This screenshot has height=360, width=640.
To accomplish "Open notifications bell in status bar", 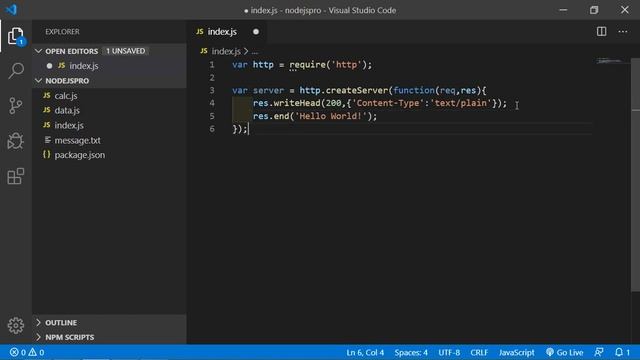I will click(622, 352).
